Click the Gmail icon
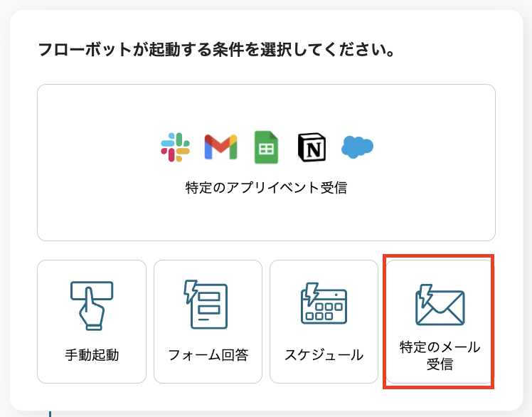Image resolution: width=532 pixels, height=417 pixels. tap(221, 147)
